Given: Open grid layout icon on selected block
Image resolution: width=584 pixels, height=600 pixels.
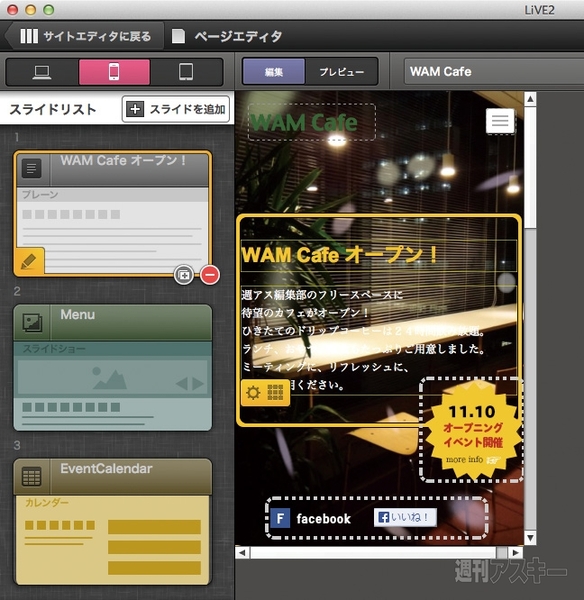Looking at the screenshot, I should pyautogui.click(x=275, y=393).
